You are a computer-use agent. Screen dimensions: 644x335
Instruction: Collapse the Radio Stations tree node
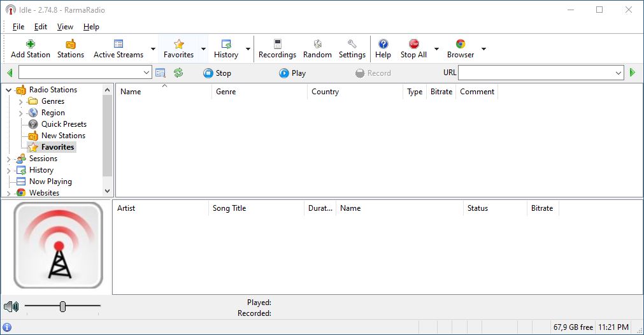(9, 90)
